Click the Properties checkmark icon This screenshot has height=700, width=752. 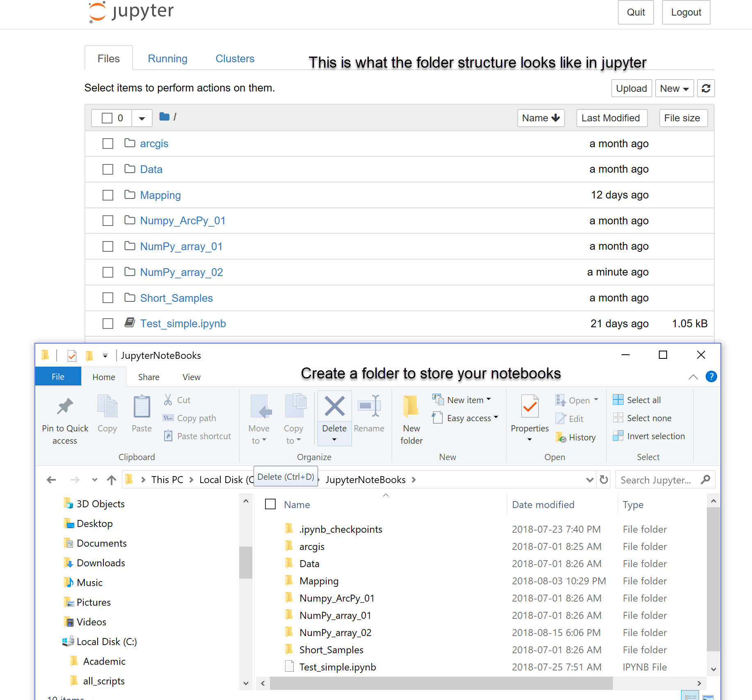pyautogui.click(x=530, y=406)
